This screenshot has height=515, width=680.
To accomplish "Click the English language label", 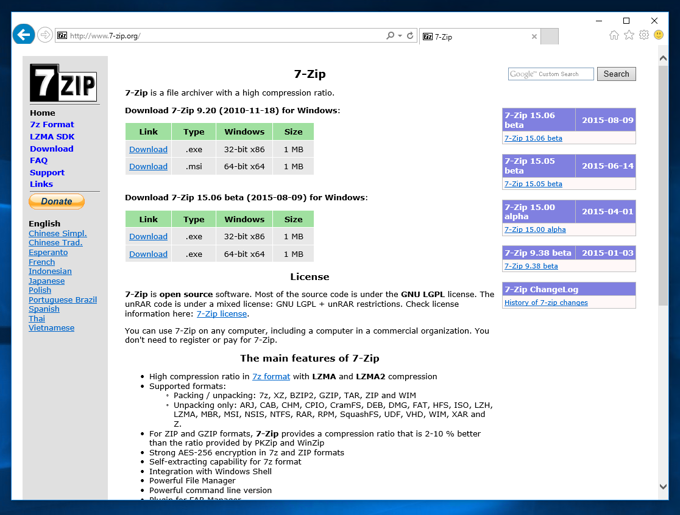I will (45, 224).
